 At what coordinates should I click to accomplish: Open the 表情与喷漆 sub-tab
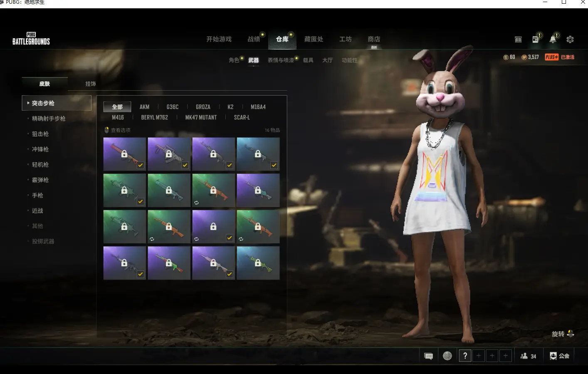(281, 60)
